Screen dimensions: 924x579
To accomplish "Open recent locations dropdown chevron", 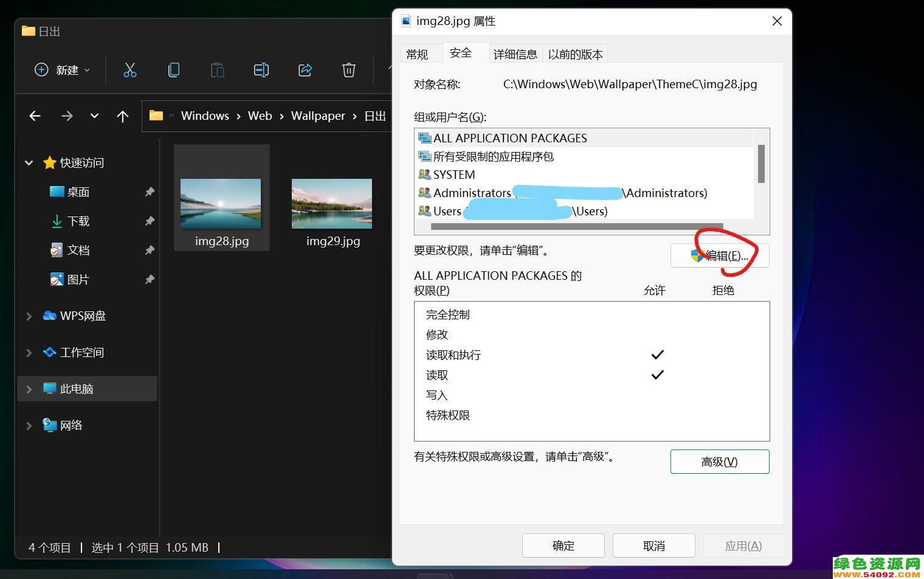I will click(x=94, y=116).
